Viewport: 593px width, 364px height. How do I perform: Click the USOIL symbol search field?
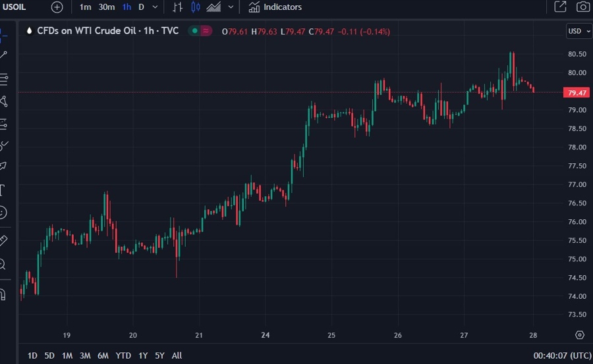(14, 7)
